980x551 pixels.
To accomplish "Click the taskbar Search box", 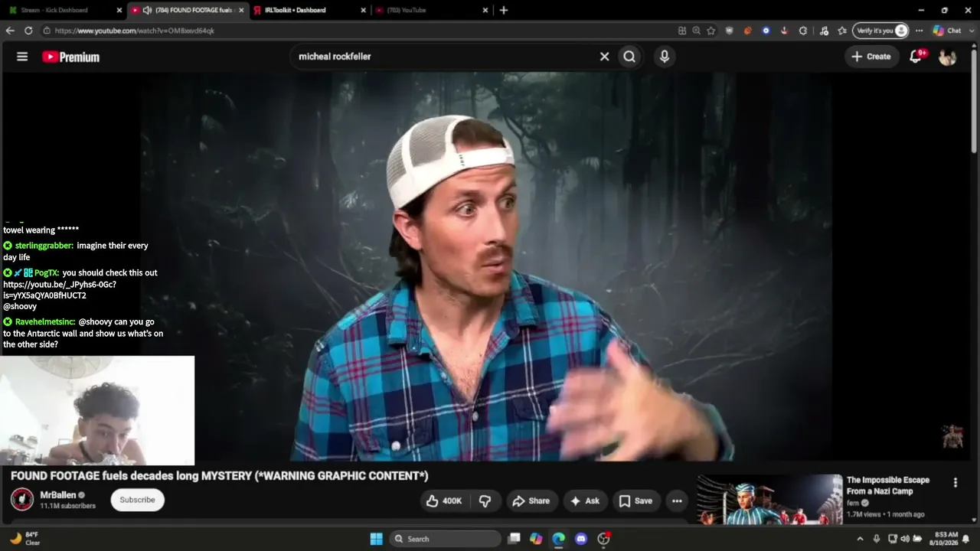I will 446,539.
